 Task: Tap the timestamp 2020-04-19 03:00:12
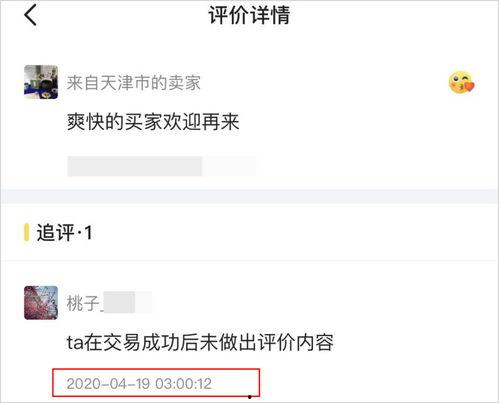139,384
